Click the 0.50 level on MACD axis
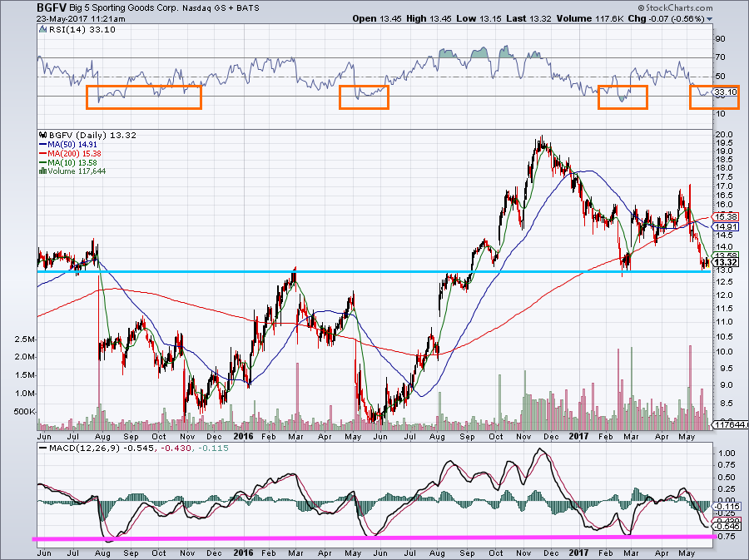Screen dimensions: 749x560 tap(727, 478)
